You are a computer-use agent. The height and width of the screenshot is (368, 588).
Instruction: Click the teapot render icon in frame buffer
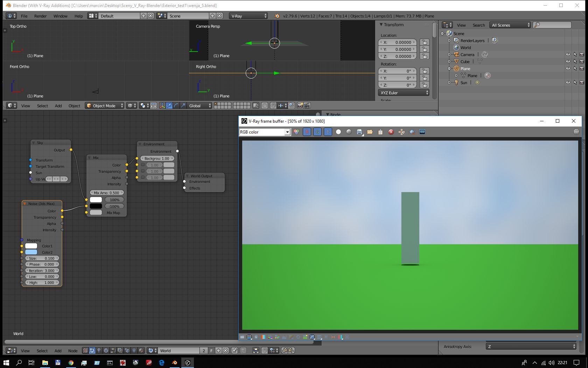click(x=412, y=132)
